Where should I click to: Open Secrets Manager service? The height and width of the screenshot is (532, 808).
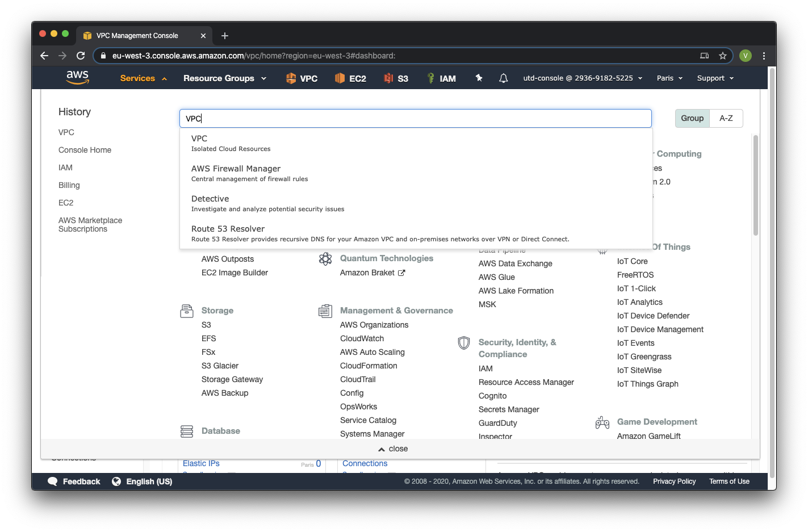click(509, 409)
